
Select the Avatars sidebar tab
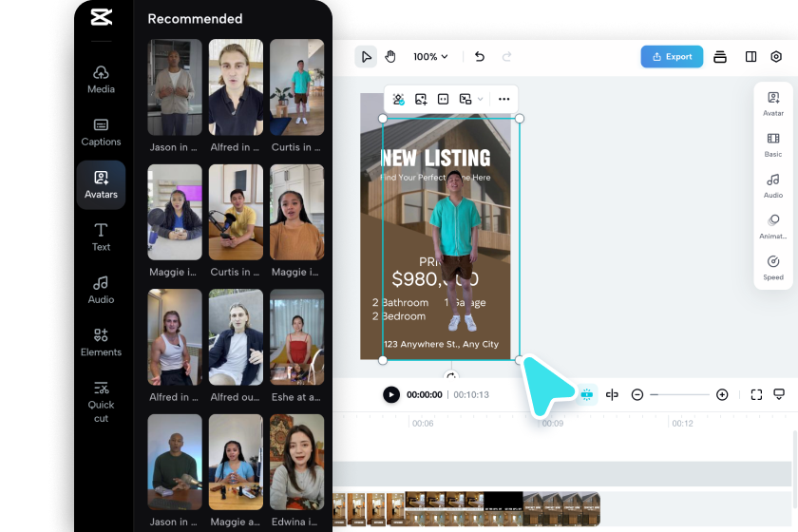101,185
